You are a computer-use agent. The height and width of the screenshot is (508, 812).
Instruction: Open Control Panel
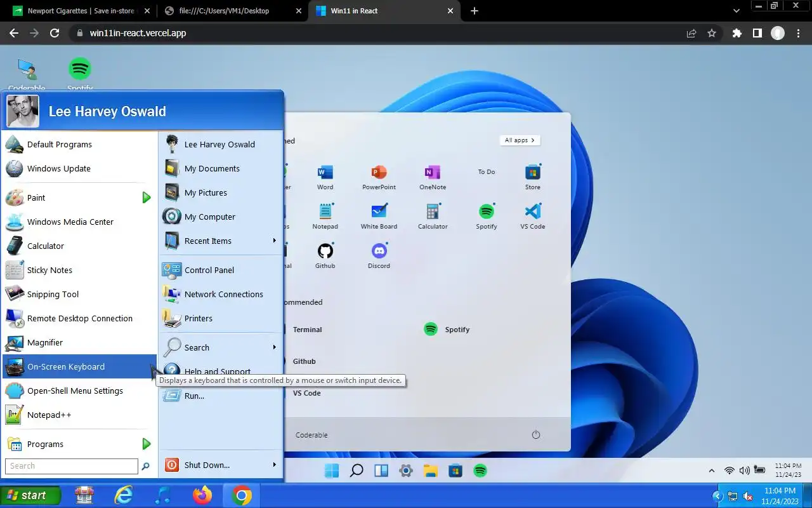[220, 270]
